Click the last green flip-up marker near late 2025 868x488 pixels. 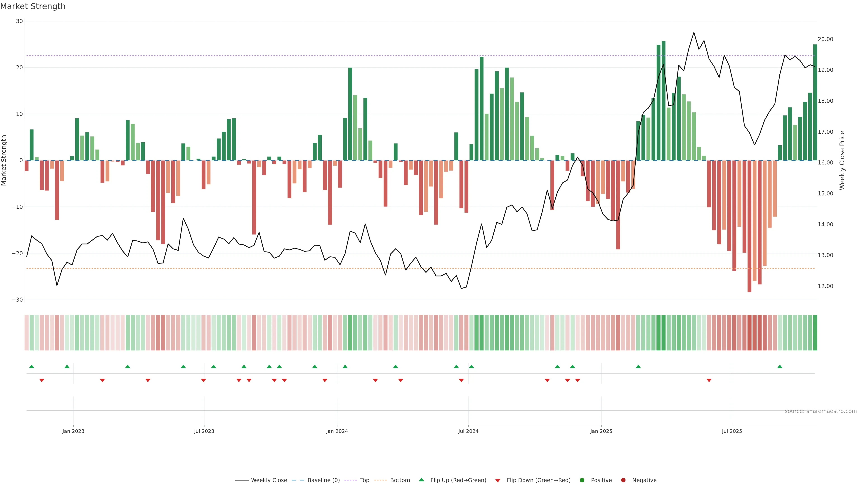tap(780, 366)
